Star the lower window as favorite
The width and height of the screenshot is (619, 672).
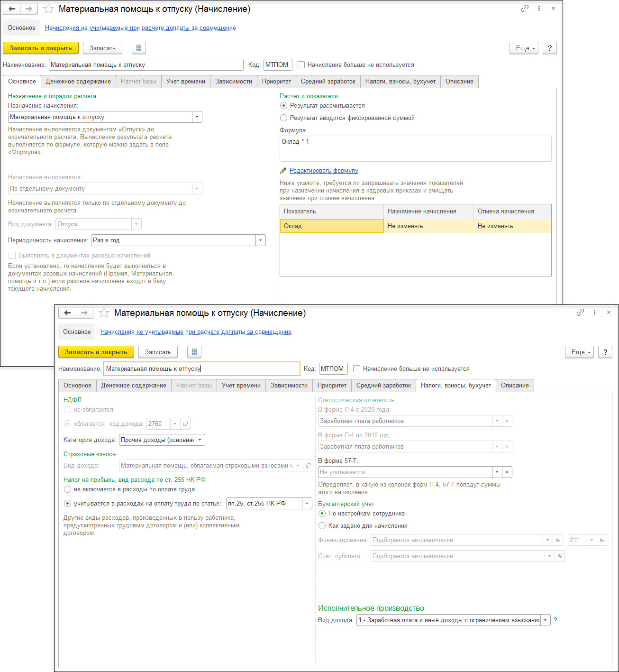click(x=104, y=313)
